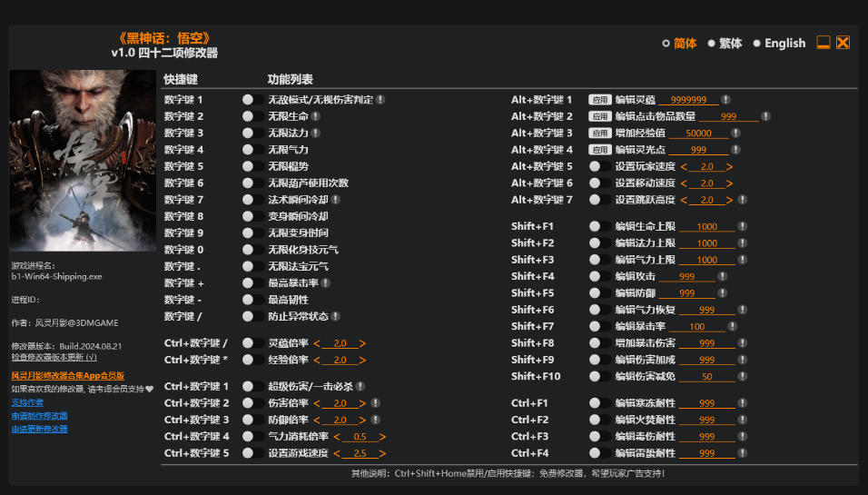Enable the 最高韧性 toggle
The image size is (868, 495).
tap(252, 300)
